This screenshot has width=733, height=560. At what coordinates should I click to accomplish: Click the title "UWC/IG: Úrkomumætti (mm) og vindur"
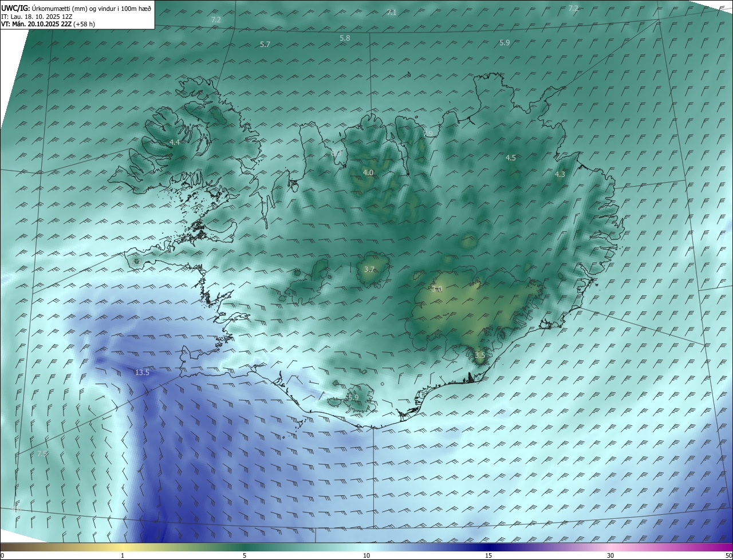(76, 8)
